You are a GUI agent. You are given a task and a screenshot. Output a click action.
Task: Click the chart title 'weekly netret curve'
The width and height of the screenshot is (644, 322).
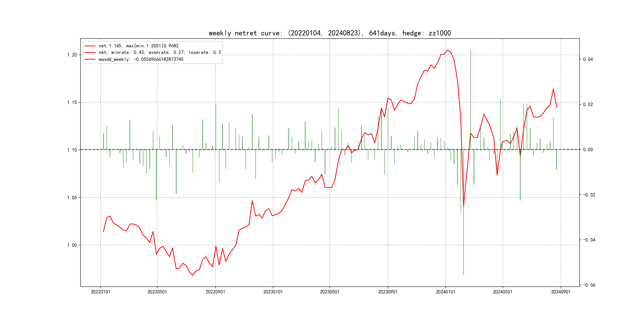[330, 33]
